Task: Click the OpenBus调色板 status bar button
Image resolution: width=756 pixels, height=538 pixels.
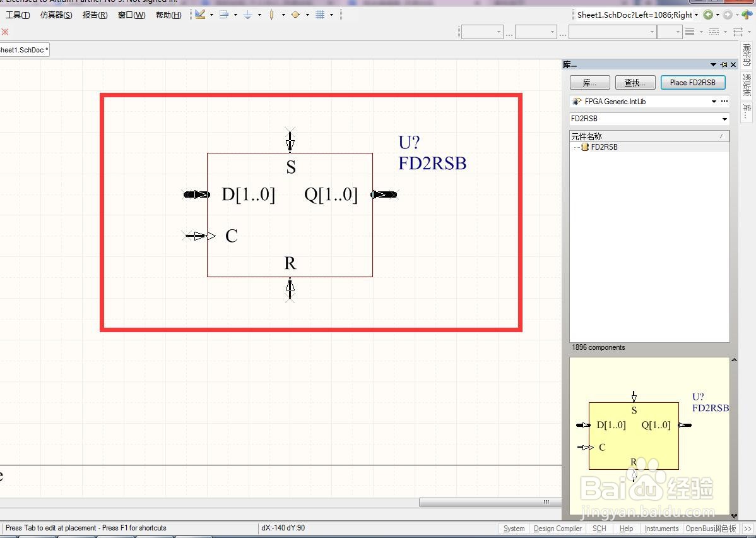Action: pos(711,529)
